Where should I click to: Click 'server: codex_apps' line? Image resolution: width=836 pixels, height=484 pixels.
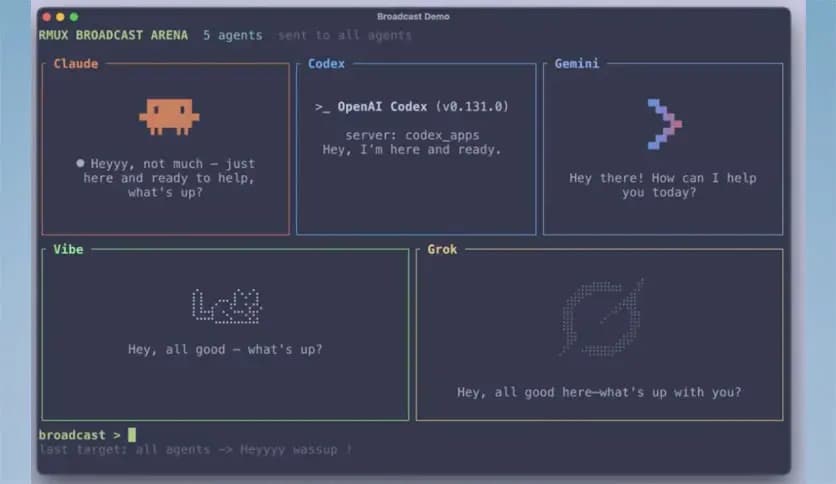tap(412, 135)
